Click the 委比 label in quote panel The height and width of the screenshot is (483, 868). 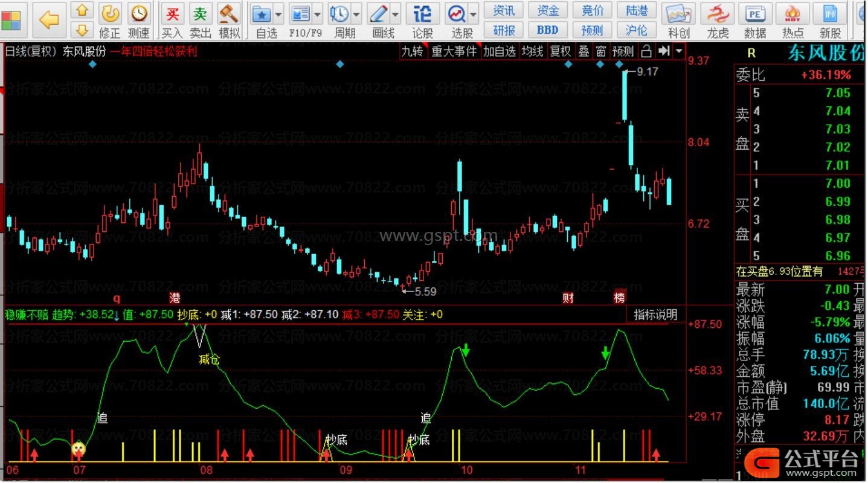pyautogui.click(x=750, y=75)
